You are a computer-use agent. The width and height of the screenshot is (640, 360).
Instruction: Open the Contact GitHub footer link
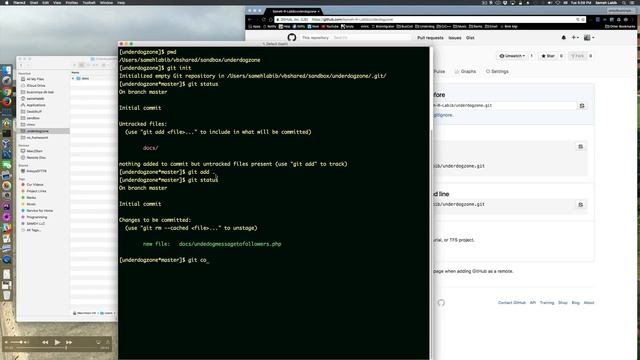click(x=511, y=303)
